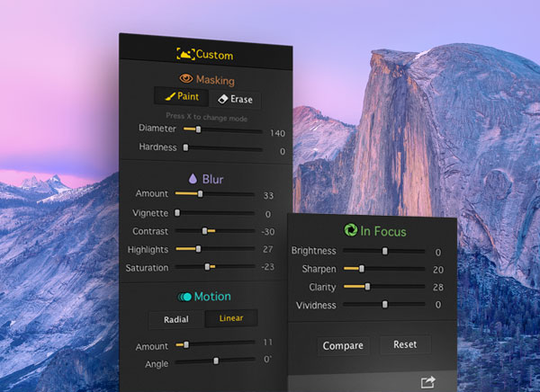The width and height of the screenshot is (540, 392).
Task: Click the Reset button
Action: pos(405,344)
